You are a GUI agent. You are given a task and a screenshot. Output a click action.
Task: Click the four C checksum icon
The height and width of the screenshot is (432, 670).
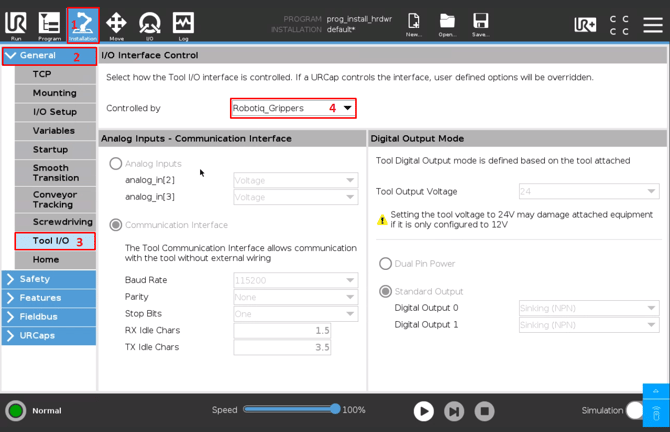[619, 25]
